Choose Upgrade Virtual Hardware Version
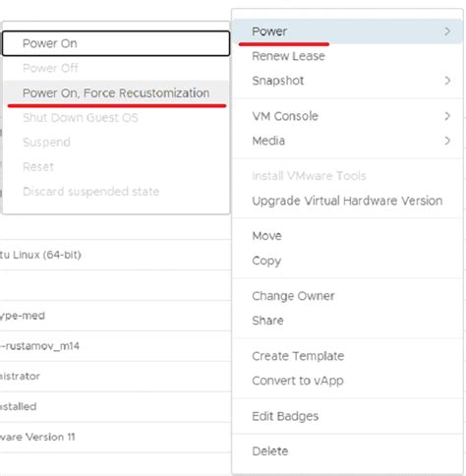The width and height of the screenshot is (466, 476). (x=347, y=201)
